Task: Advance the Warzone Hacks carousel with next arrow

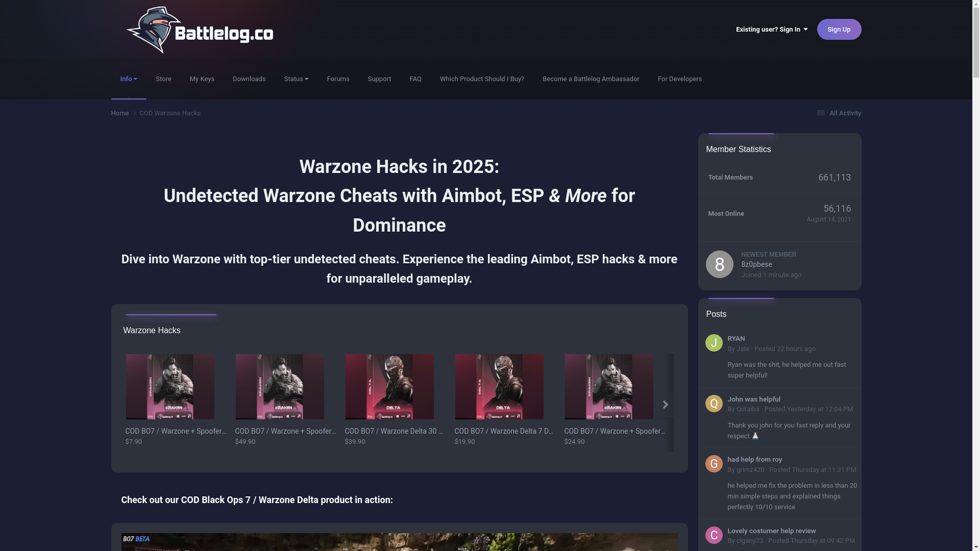Action: pyautogui.click(x=665, y=405)
